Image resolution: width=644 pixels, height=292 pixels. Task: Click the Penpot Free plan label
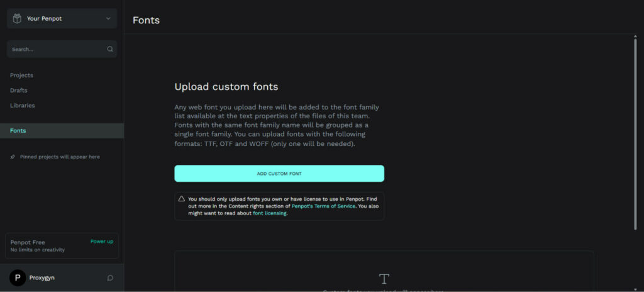point(28,243)
